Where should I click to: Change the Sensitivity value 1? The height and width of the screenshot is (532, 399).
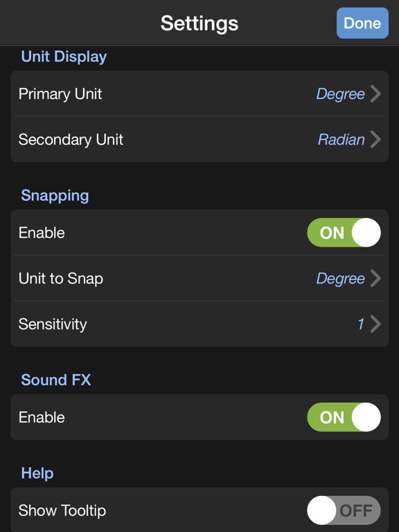click(361, 324)
